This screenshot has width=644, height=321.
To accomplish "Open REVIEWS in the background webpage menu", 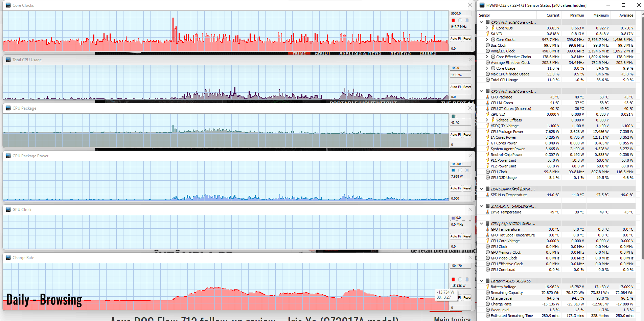I will coord(400,53).
